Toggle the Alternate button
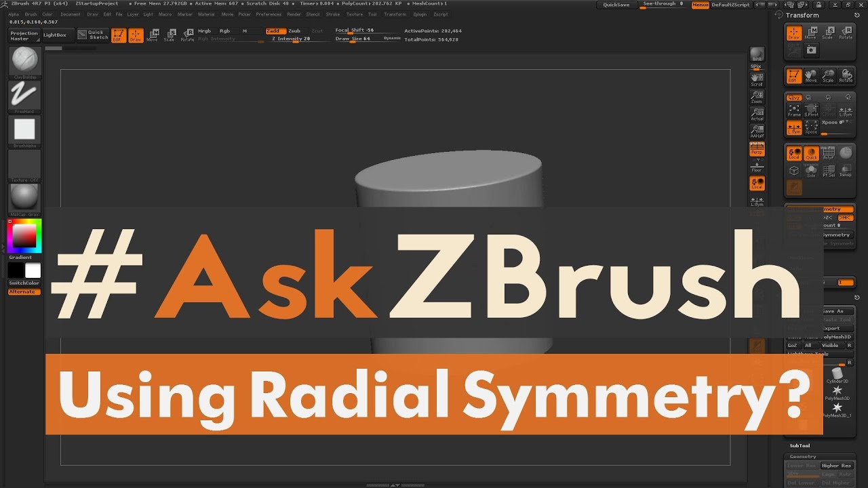 coord(24,292)
